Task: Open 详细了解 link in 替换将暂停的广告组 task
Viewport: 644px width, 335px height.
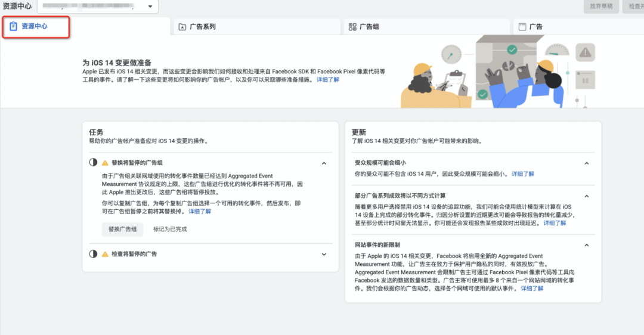Action: [x=200, y=212]
